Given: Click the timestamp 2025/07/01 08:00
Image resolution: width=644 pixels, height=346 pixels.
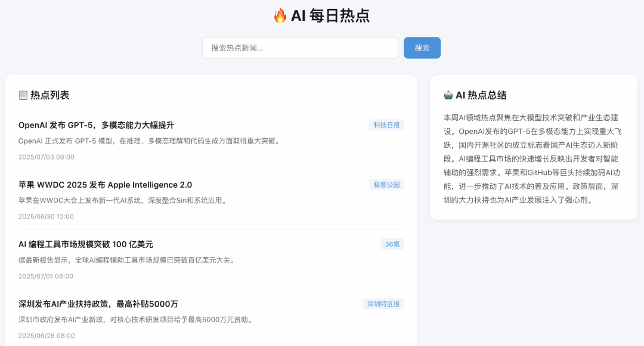Looking at the screenshot, I should (46, 276).
